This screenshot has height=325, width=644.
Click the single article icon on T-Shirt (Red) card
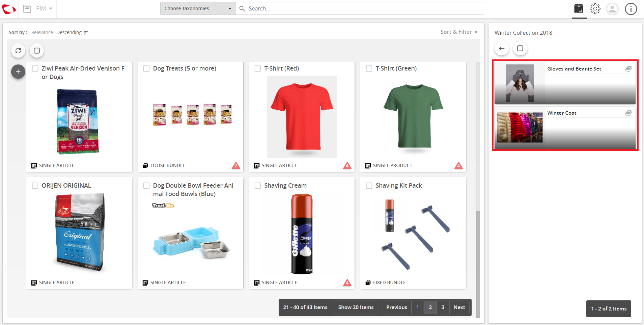click(257, 166)
